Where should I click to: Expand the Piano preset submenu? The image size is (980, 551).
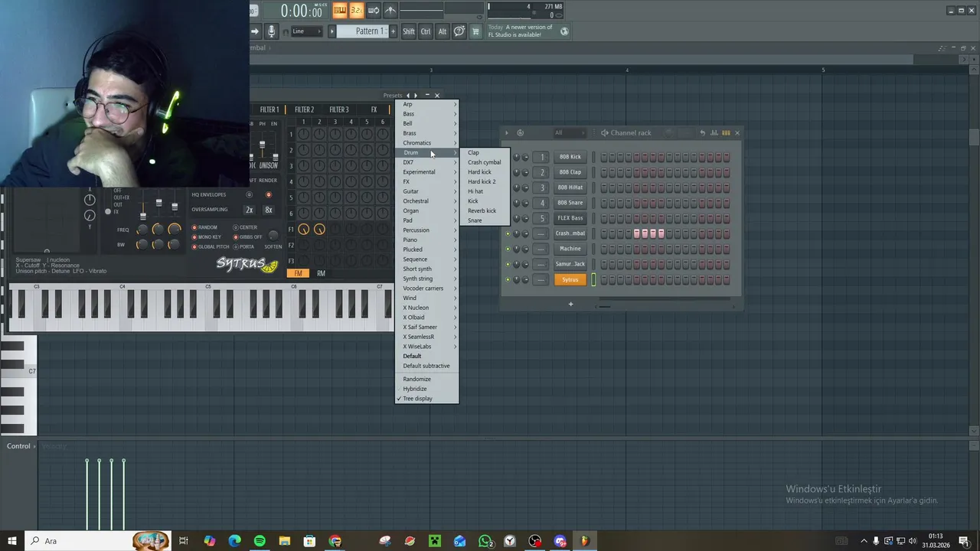426,240
